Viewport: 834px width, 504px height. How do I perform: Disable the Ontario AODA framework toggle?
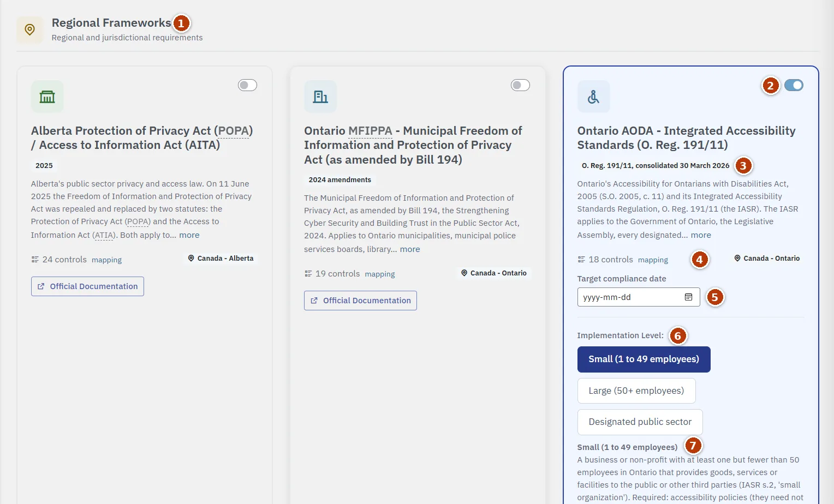click(794, 85)
